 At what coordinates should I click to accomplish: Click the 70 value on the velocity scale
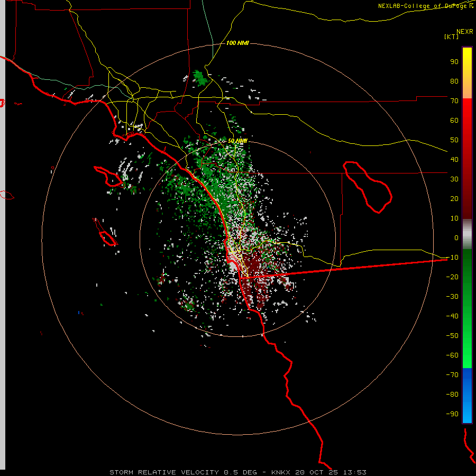pos(454,101)
